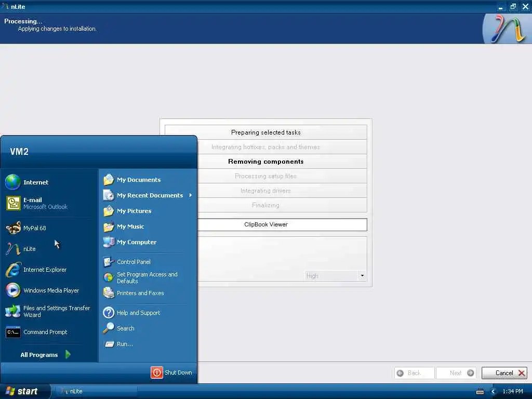The image size is (532, 399).
Task: Click the All Programs label
Action: [x=39, y=355]
